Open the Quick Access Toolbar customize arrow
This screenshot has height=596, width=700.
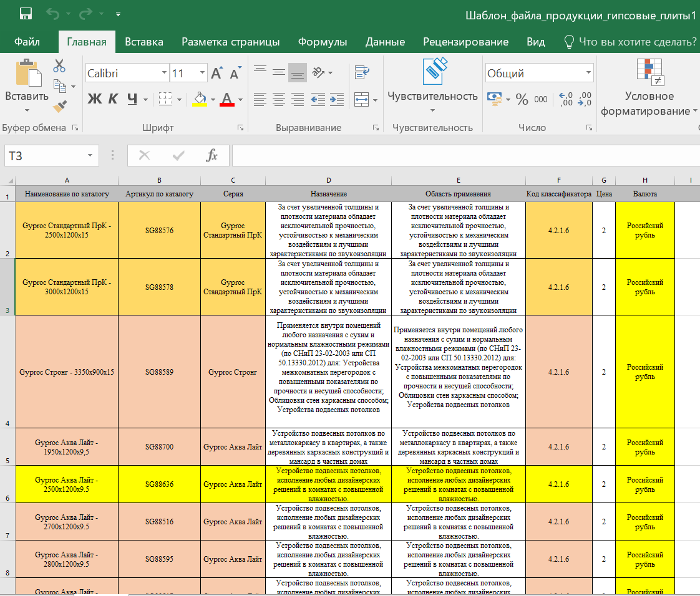tap(118, 14)
